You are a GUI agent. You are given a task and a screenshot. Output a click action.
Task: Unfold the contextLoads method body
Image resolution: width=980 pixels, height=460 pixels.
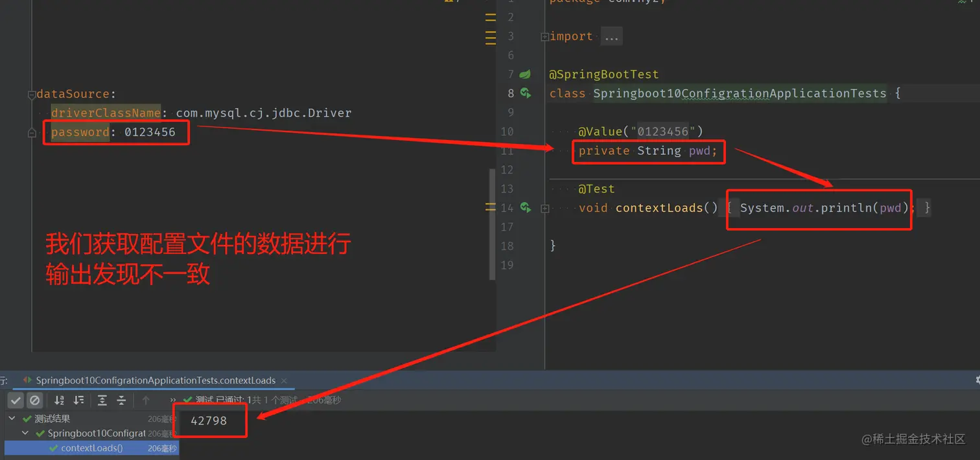point(544,209)
